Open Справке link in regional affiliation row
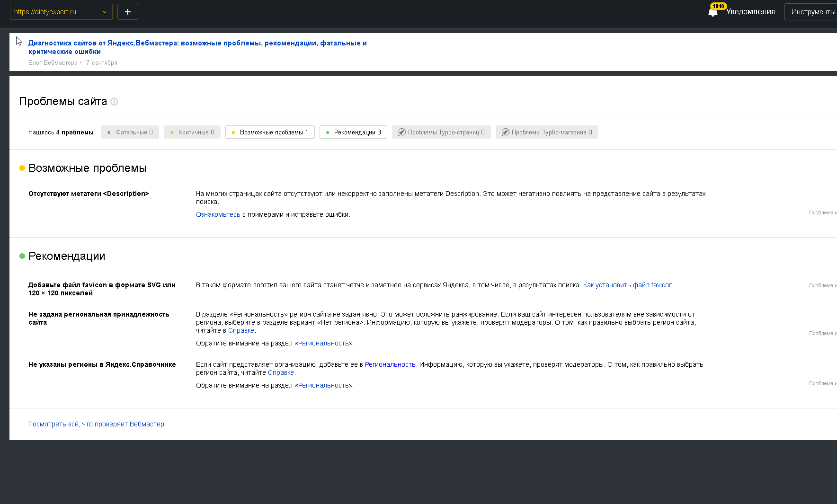 point(241,330)
